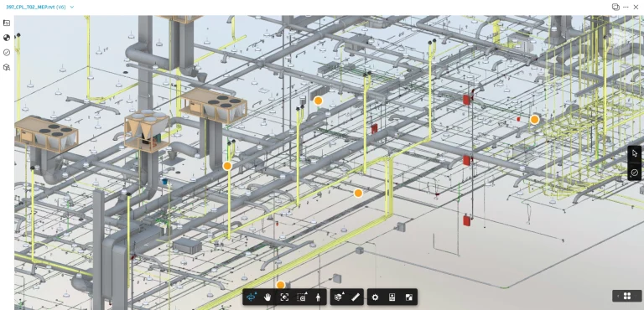The width and height of the screenshot is (644, 310).
Task: Click the Fit to View tool
Action: click(284, 297)
